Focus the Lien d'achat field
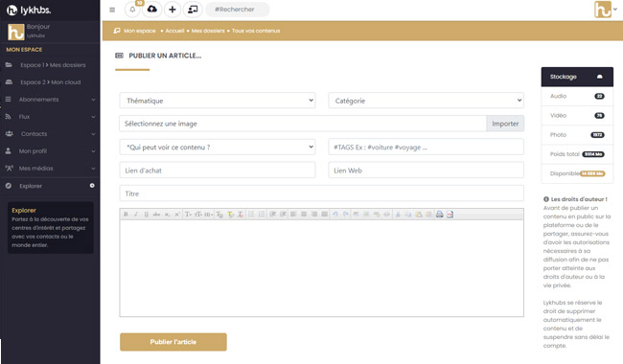 tap(218, 171)
